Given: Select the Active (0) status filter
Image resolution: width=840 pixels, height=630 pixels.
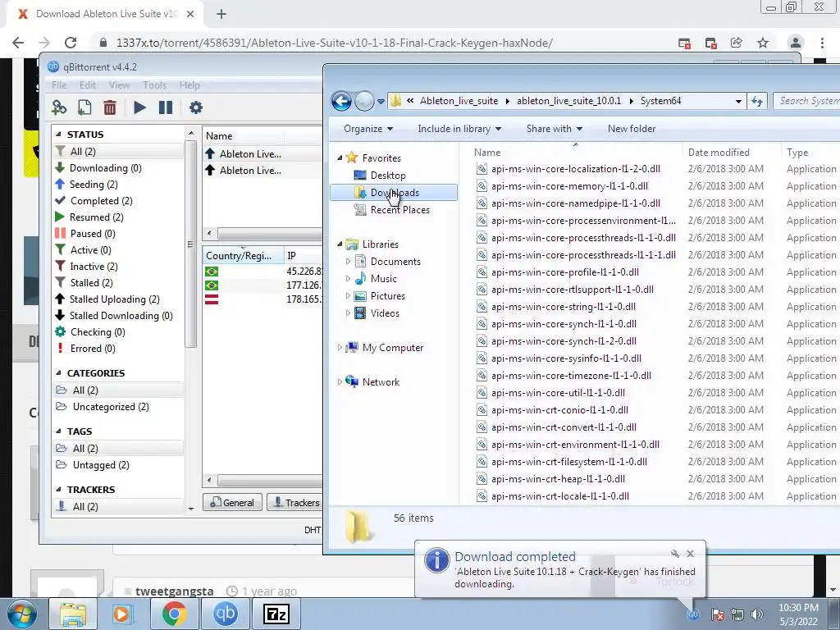Looking at the screenshot, I should (x=90, y=250).
